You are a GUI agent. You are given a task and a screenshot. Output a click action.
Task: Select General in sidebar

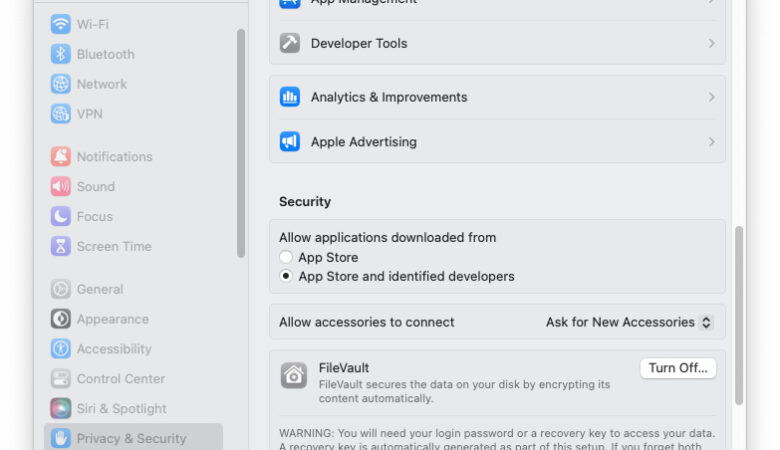pos(133,289)
